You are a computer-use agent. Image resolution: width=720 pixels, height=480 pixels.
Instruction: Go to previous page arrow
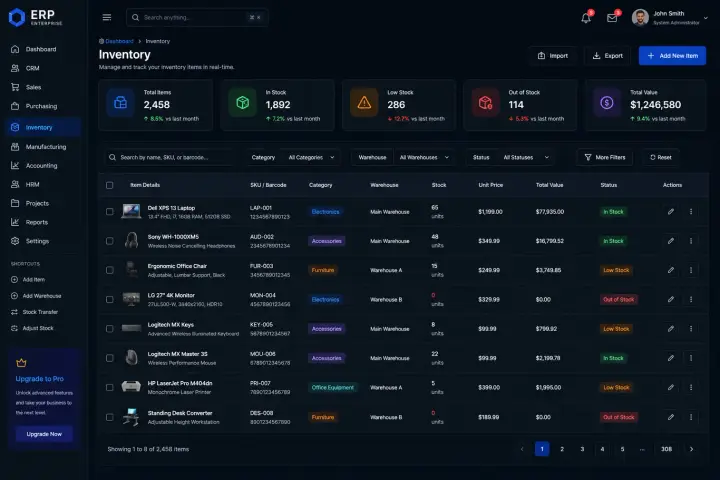coord(522,449)
